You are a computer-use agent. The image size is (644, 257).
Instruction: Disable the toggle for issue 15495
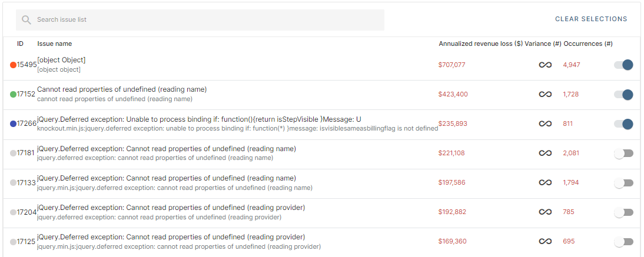(x=623, y=65)
